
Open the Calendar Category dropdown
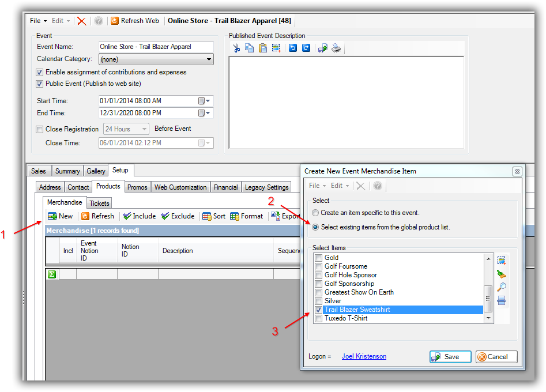pos(209,59)
